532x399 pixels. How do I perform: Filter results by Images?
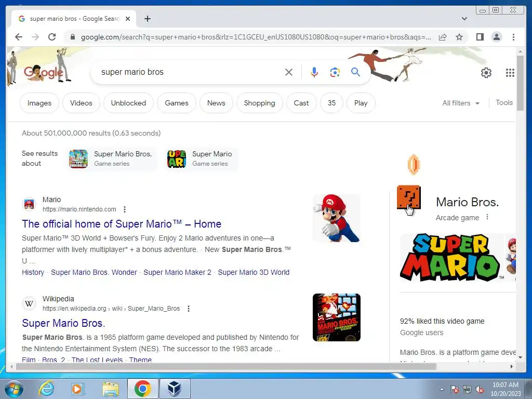[39, 103]
